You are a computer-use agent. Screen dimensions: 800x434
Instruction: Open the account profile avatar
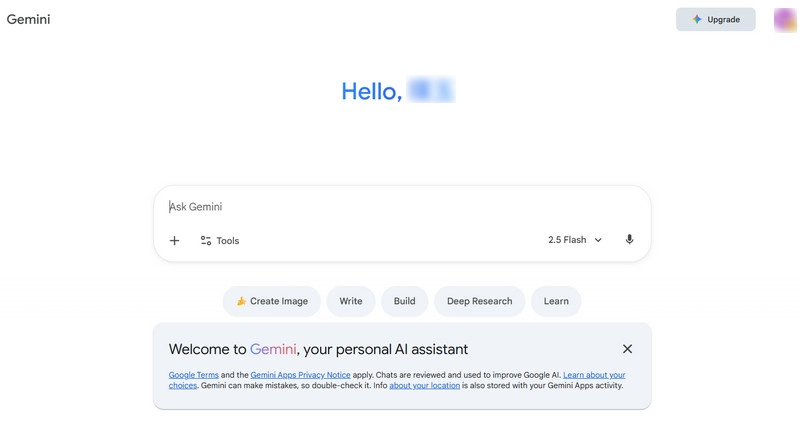click(x=785, y=19)
